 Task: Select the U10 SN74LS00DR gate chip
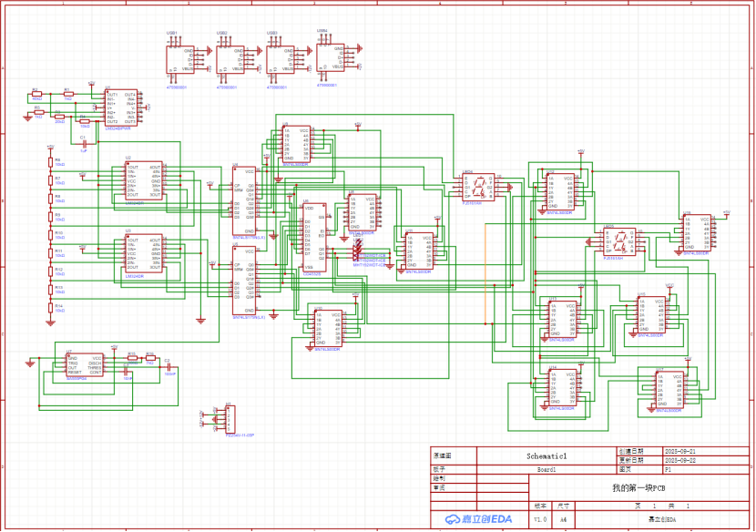tap(328, 329)
